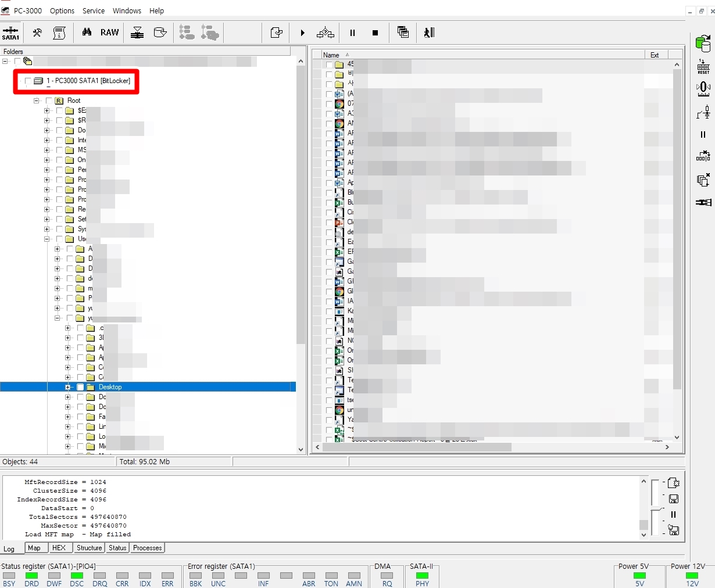Viewport: 715px width, 588px height.
Task: Switch to the Map tab
Action: 34,547
